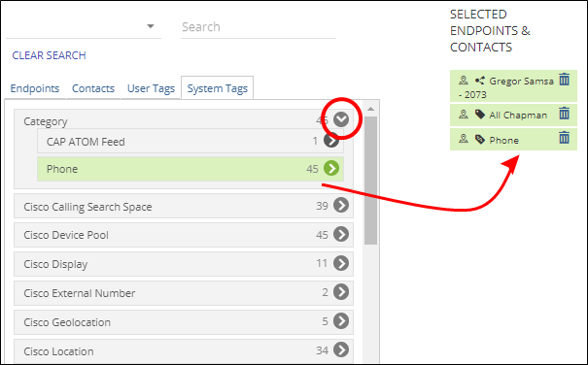Focus the Search input field
This screenshot has height=365, width=588.
259,27
